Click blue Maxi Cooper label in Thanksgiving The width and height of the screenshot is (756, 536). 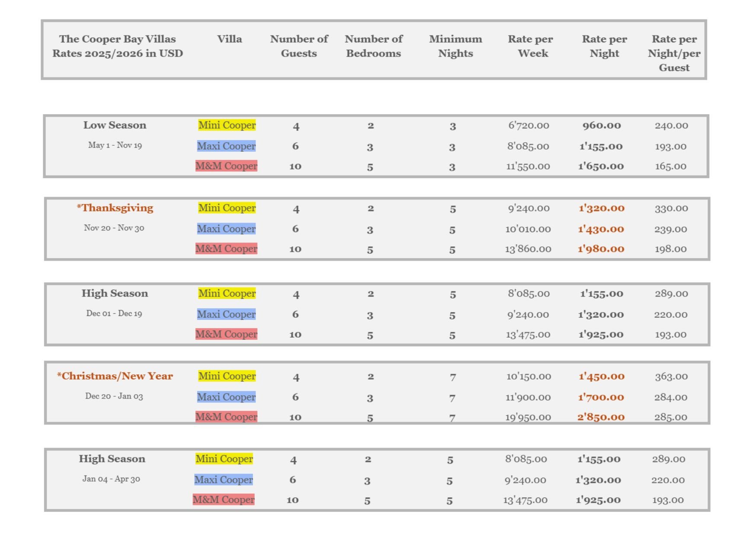pos(226,229)
